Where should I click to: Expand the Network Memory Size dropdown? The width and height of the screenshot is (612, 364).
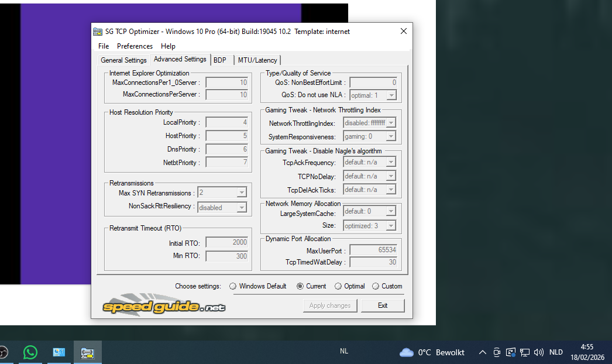tap(391, 226)
